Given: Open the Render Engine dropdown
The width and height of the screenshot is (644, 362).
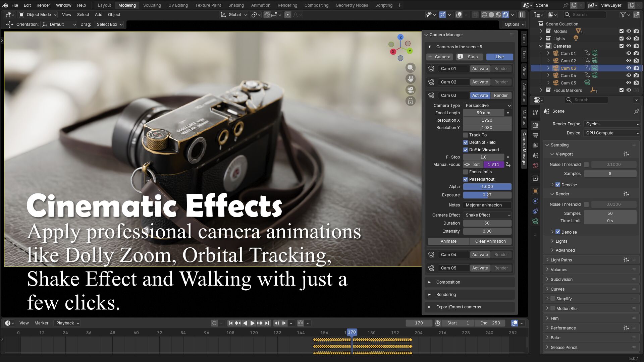Looking at the screenshot, I should pos(612,124).
